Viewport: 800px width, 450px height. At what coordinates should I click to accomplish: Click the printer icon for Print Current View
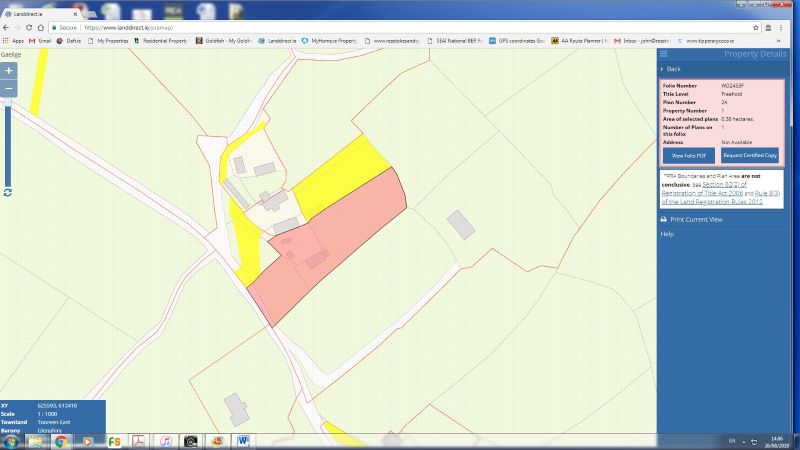(662, 219)
